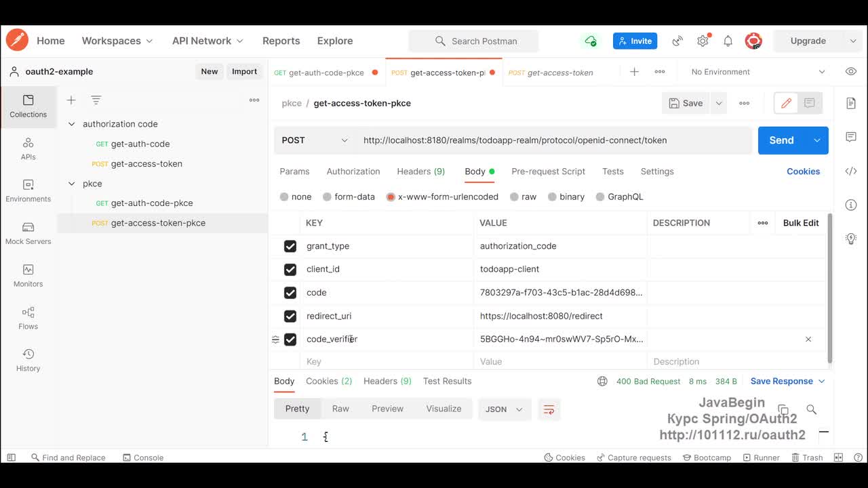Image resolution: width=868 pixels, height=488 pixels.
Task: Select the binary body type
Action: (x=566, y=197)
